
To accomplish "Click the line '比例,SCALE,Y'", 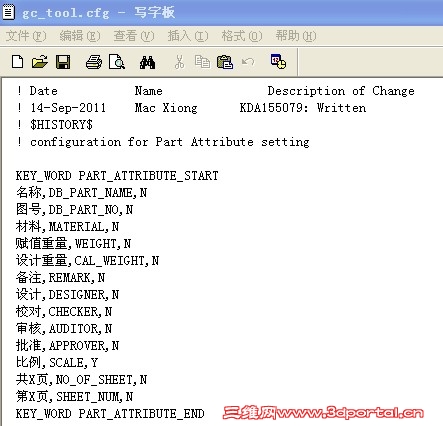I will pyautogui.click(x=57, y=363).
